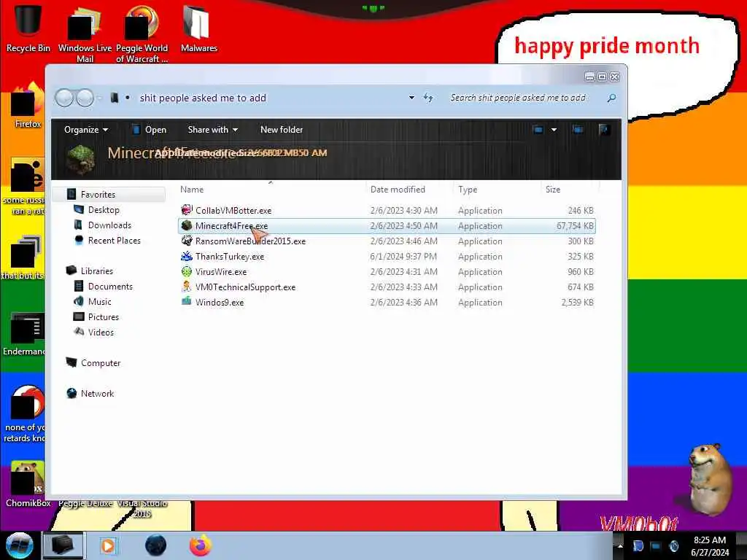Open the Documents library

(110, 286)
